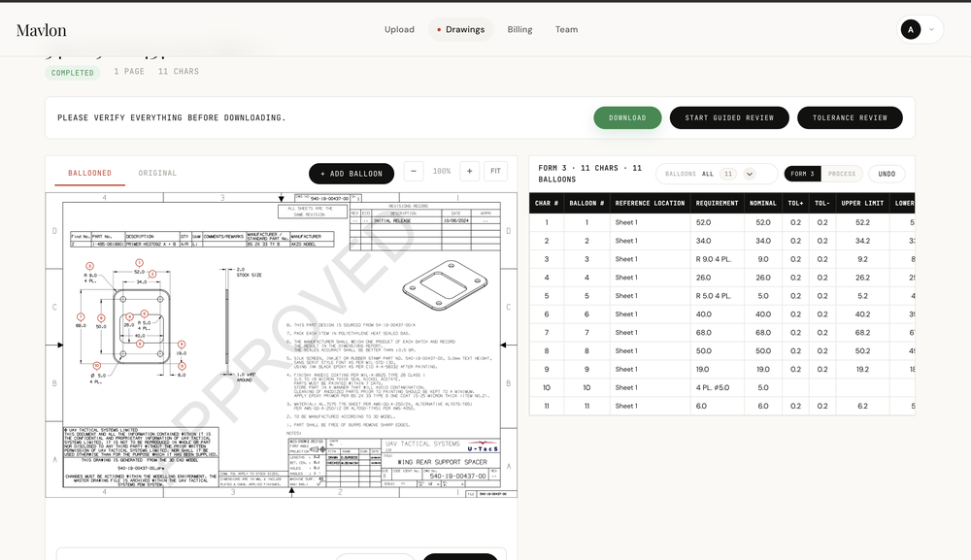Click the isometric part view in drawing
The height and width of the screenshot is (560, 971).
[445, 284]
